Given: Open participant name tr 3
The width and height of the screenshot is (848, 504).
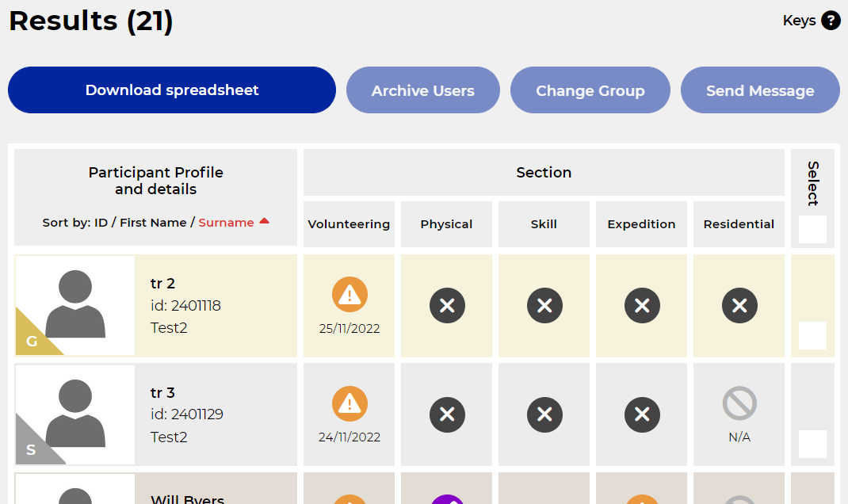Looking at the screenshot, I should tap(162, 392).
